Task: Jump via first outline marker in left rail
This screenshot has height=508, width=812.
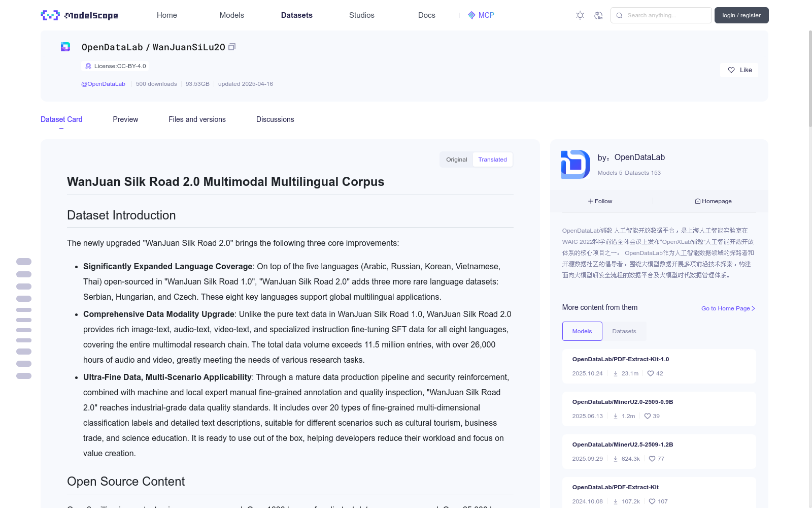Action: [x=24, y=262]
